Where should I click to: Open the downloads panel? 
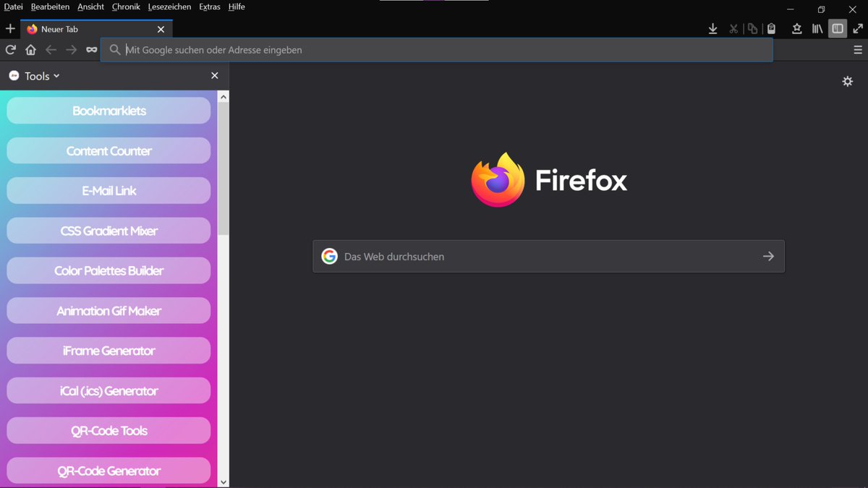(712, 29)
